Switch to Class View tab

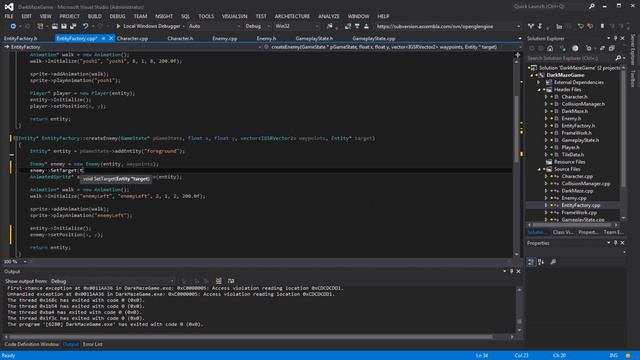point(563,232)
